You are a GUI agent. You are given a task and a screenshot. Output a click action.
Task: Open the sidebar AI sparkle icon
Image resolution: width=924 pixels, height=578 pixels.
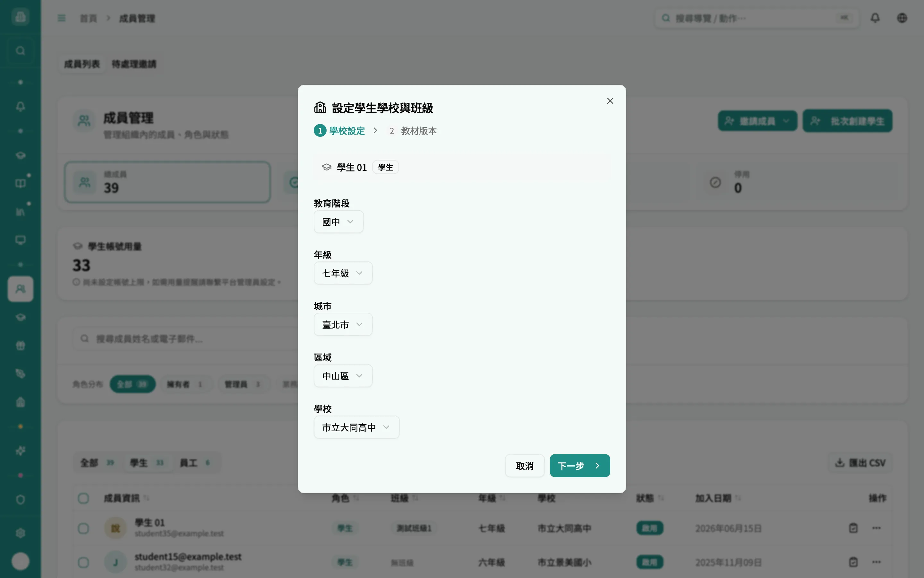[x=21, y=451]
